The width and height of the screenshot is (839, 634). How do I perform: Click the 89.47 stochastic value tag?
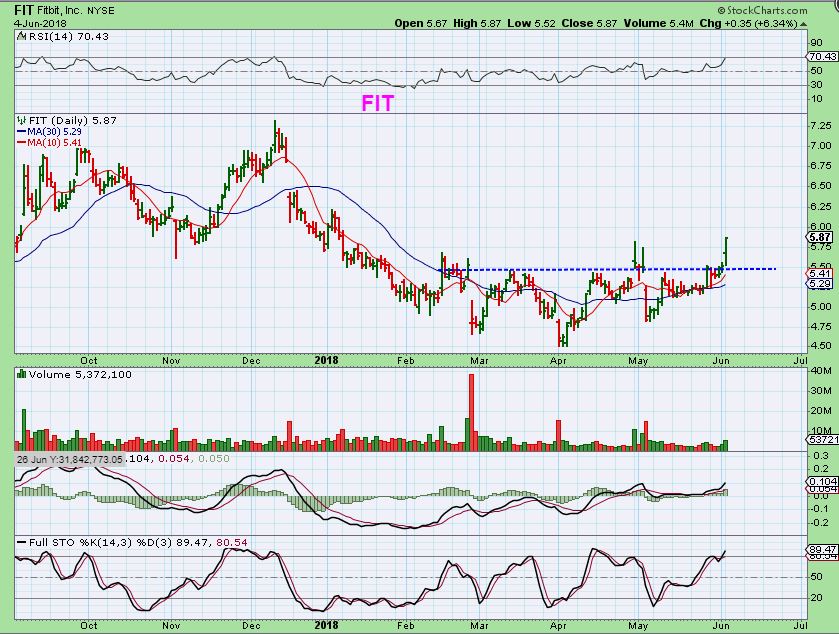(x=820, y=550)
